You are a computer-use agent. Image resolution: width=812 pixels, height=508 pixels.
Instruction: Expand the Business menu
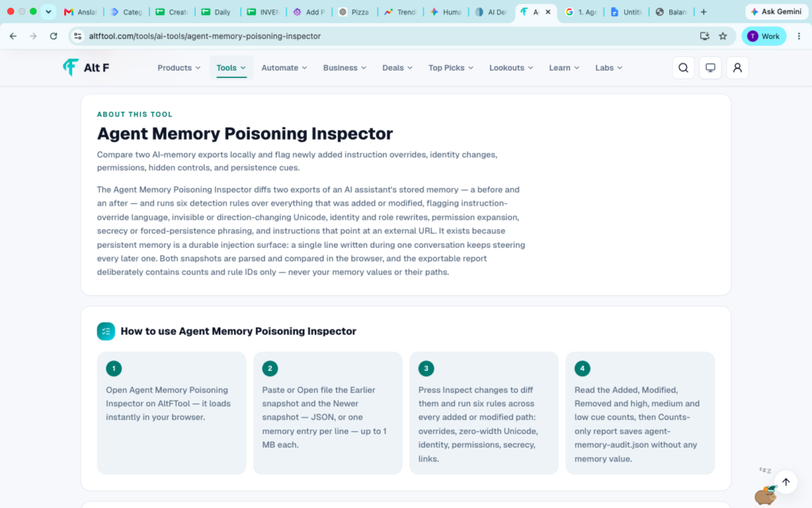[344, 68]
